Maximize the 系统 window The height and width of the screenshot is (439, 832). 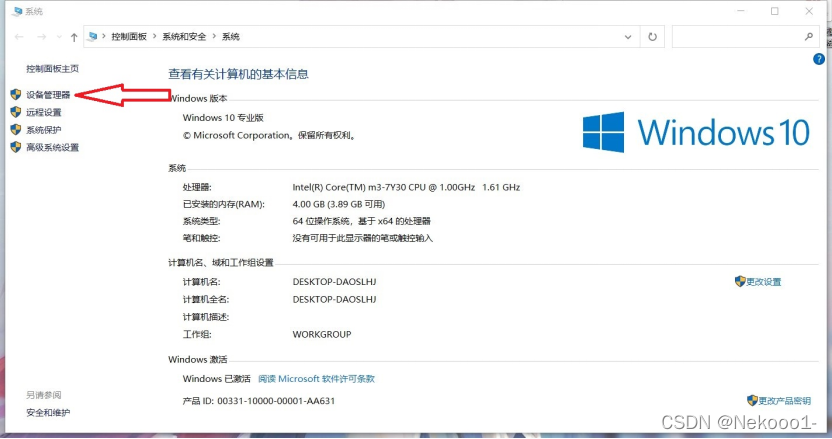(x=775, y=11)
